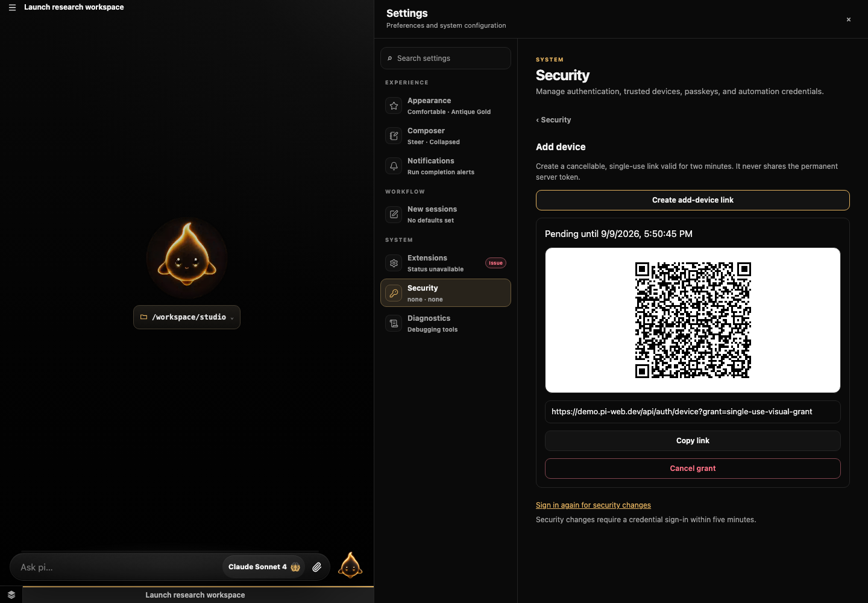Expand the /workspace/studio folder dropdown
The image size is (868, 603).
coord(187,317)
